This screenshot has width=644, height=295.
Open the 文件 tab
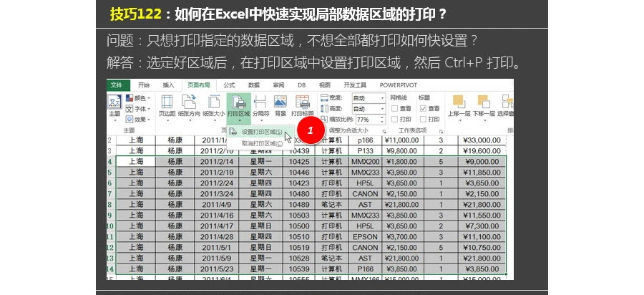117,85
